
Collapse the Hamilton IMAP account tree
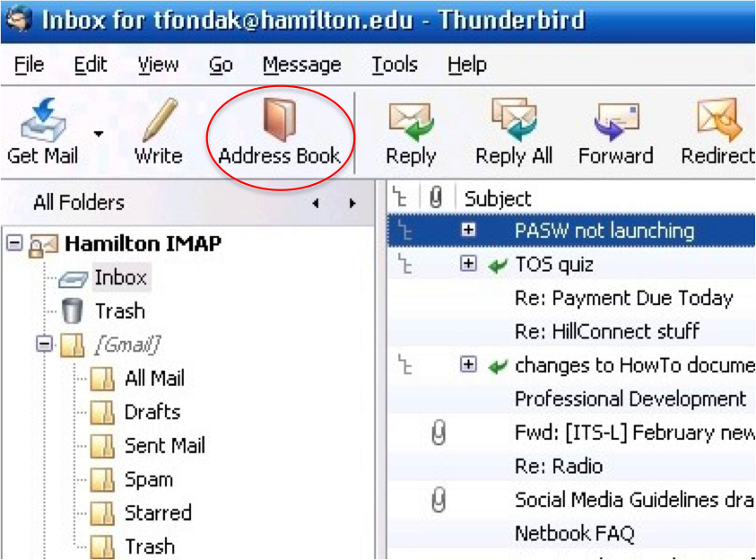tap(14, 242)
